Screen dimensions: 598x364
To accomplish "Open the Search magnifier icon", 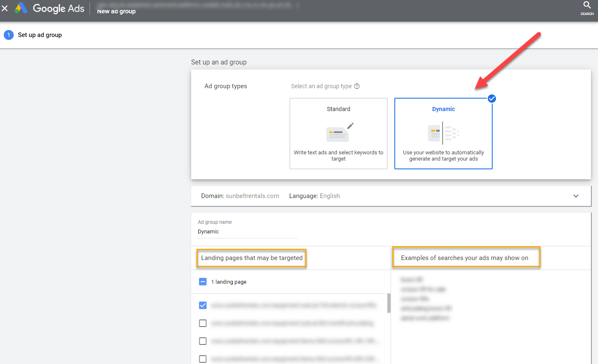I will pos(587,5).
